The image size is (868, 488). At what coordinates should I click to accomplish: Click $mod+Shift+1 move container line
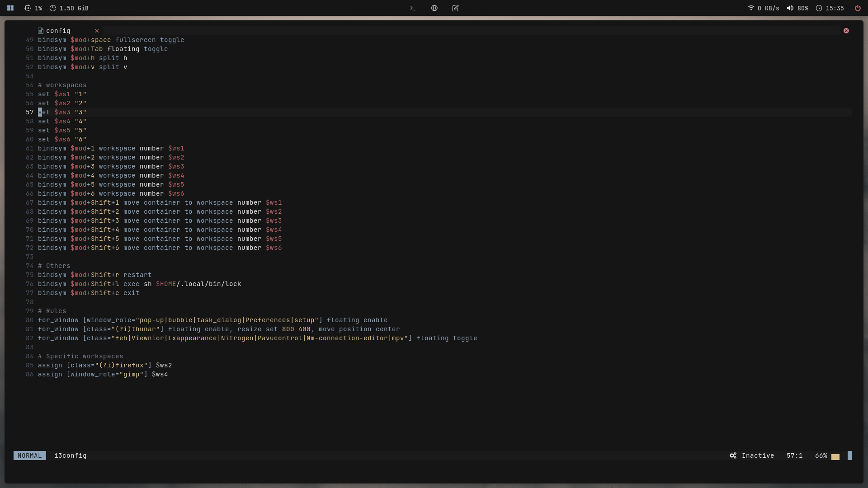pyautogui.click(x=160, y=202)
